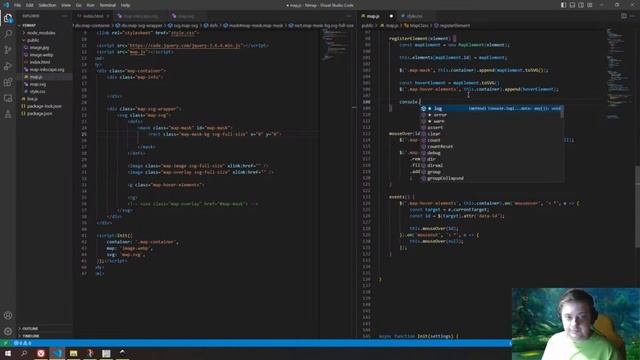Select the 'warn' autocomplete suggestion
640x360 pixels.
click(491, 121)
